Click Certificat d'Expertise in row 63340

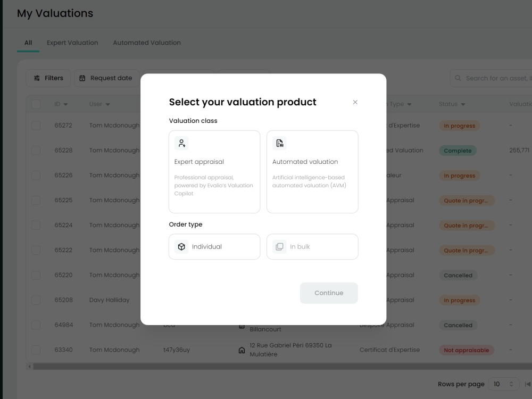(389, 350)
